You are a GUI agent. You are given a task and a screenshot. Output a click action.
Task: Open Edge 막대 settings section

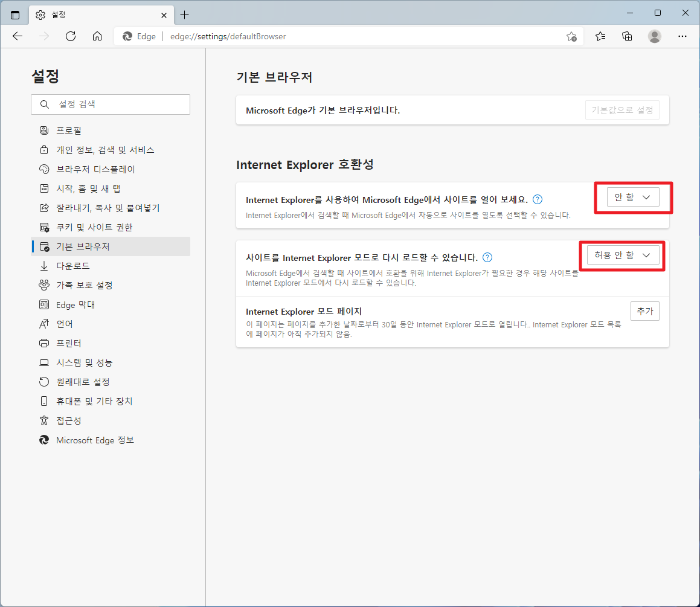point(111,305)
